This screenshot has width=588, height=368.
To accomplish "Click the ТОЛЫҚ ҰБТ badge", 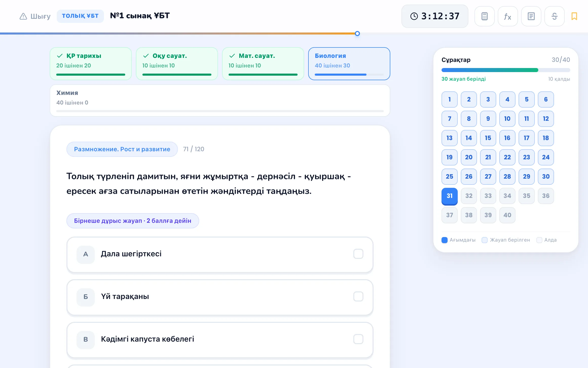I will [80, 16].
